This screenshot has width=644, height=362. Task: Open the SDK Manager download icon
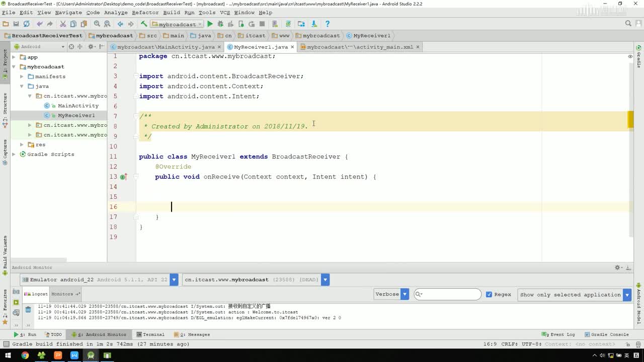pos(314,24)
